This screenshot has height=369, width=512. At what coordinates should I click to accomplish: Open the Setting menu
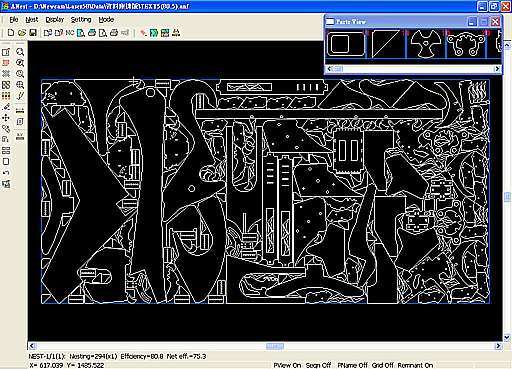pyautogui.click(x=81, y=20)
